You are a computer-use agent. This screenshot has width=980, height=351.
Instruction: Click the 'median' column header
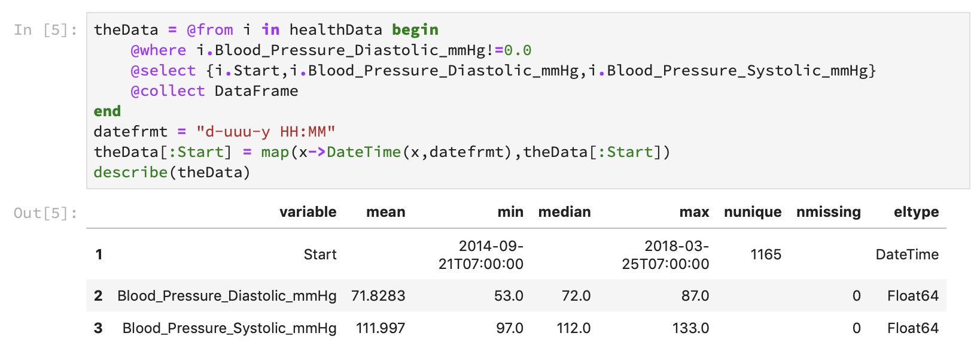point(564,212)
